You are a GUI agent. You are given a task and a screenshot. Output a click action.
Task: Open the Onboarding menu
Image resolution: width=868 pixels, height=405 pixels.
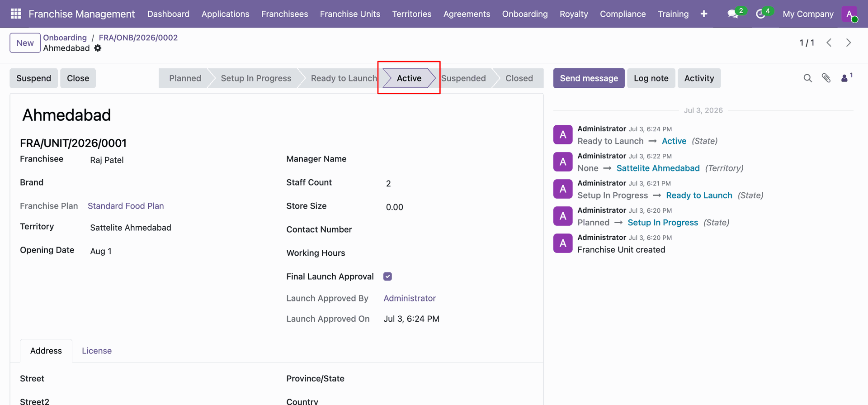(x=524, y=14)
